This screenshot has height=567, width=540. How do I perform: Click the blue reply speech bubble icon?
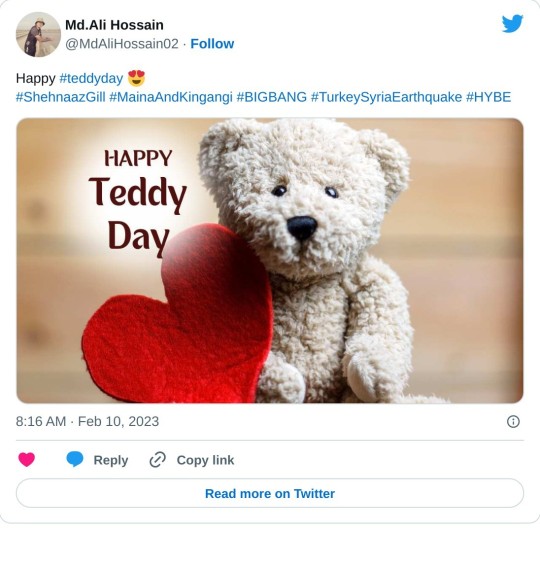click(75, 459)
